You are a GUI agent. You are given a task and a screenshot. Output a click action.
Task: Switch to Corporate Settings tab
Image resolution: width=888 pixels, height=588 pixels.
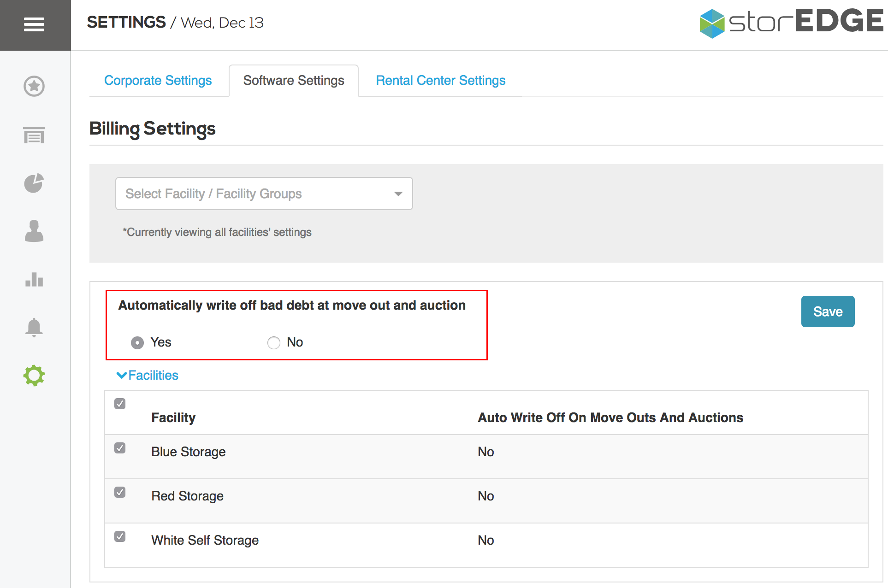[x=158, y=81]
